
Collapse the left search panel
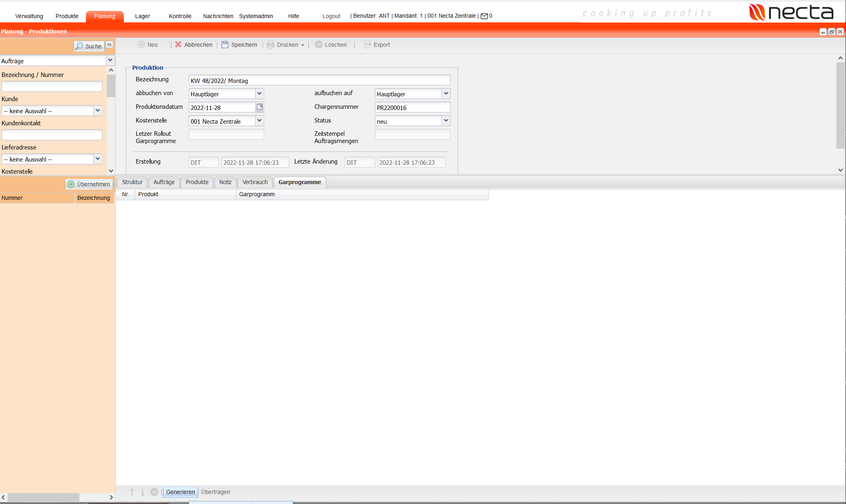pyautogui.click(x=110, y=45)
